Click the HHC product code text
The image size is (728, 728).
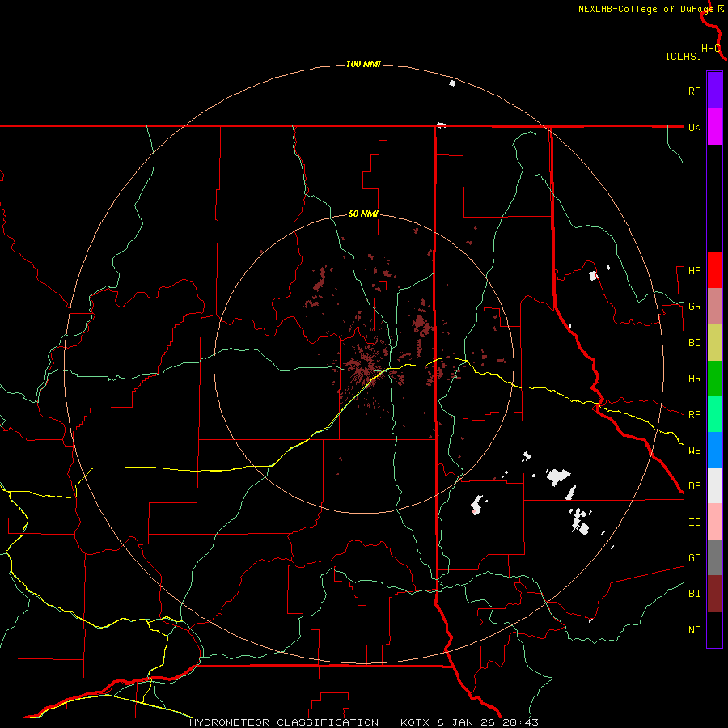pos(710,49)
